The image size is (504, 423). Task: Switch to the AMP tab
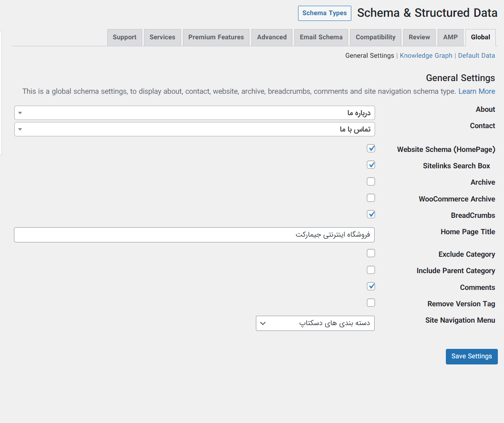click(450, 37)
